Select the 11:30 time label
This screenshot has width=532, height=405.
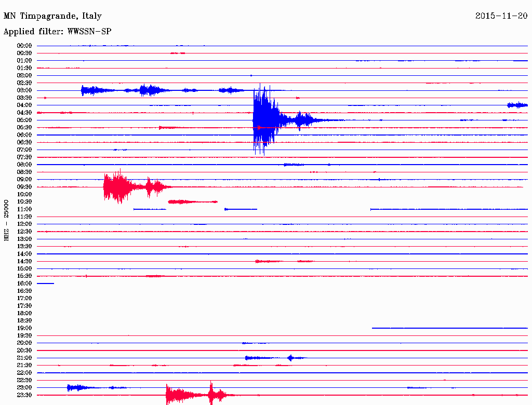(24, 217)
